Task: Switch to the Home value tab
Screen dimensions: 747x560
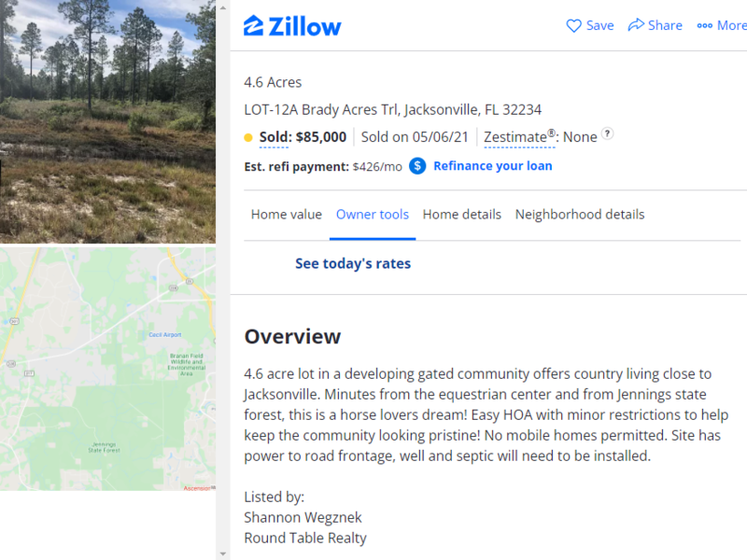Action: (286, 214)
